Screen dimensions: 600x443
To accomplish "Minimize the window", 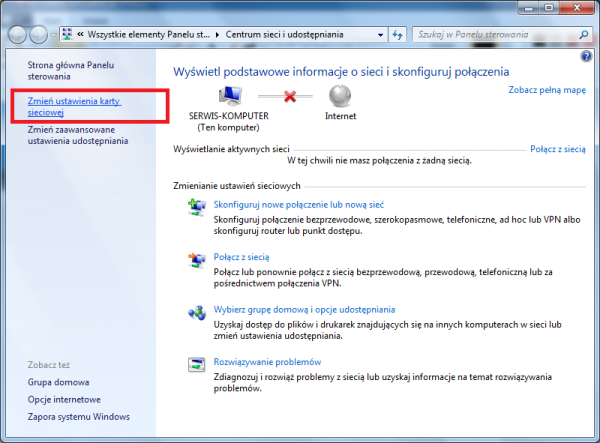I will (x=529, y=8).
